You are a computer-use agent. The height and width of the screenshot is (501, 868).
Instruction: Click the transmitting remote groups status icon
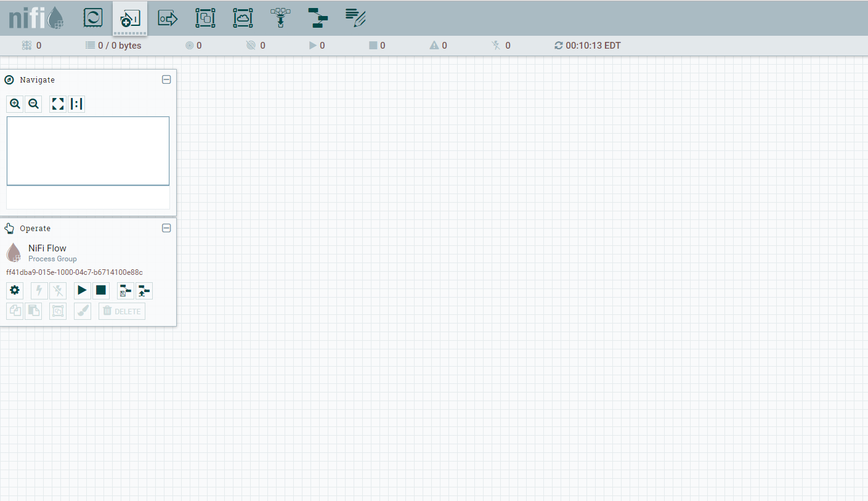(x=190, y=46)
